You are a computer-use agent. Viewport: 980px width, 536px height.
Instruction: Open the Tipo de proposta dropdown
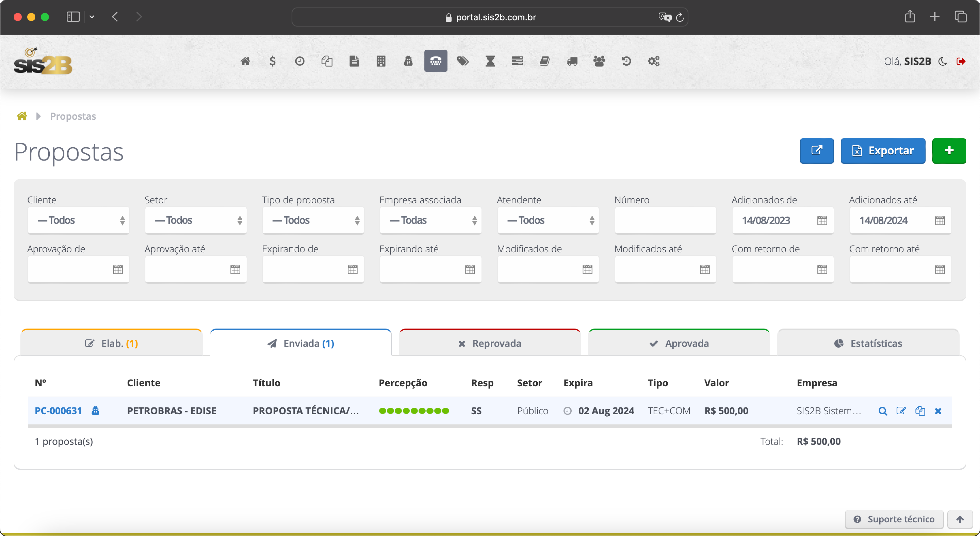(x=313, y=220)
